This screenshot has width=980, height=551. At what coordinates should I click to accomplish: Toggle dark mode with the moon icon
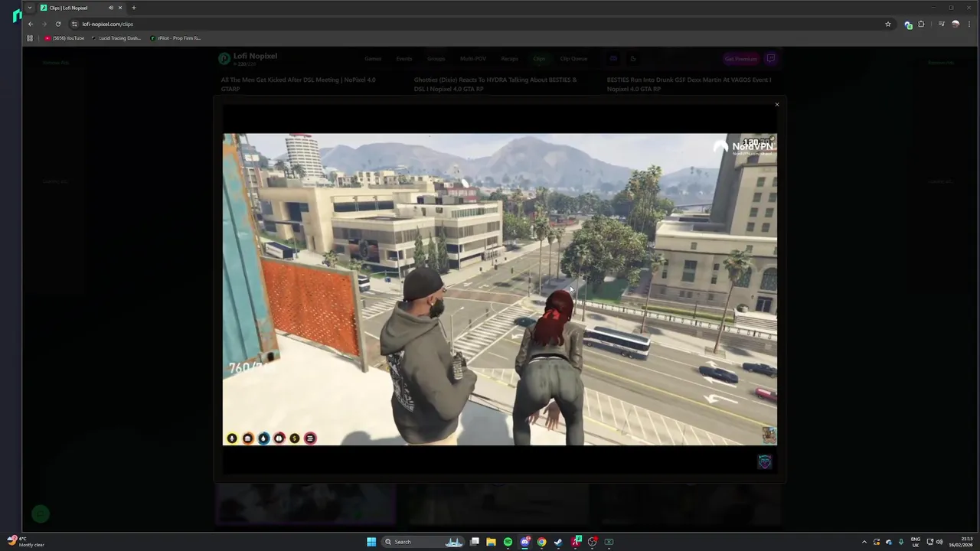point(633,59)
